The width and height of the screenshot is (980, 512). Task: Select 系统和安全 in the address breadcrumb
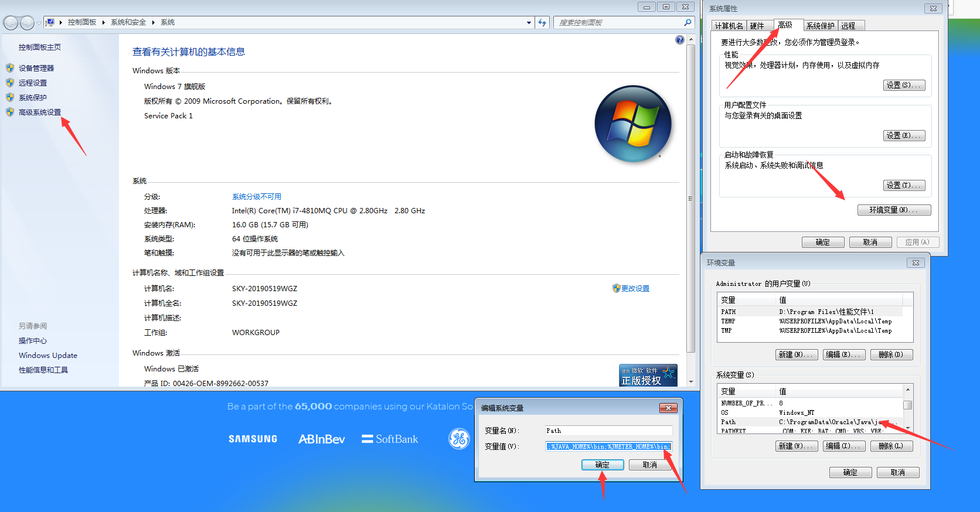click(128, 22)
